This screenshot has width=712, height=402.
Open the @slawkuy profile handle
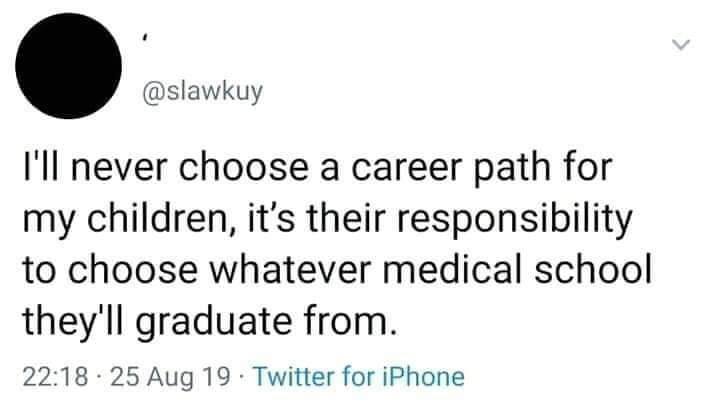click(203, 92)
